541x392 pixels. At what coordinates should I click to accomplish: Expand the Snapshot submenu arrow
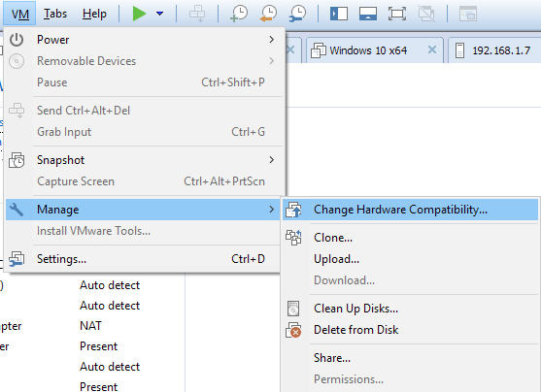point(272,160)
